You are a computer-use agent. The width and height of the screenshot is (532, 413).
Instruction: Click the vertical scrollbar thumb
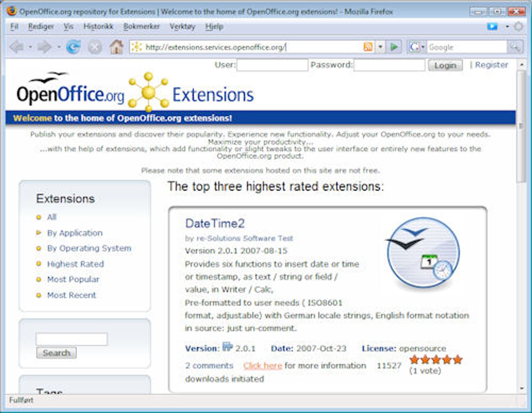(521, 126)
